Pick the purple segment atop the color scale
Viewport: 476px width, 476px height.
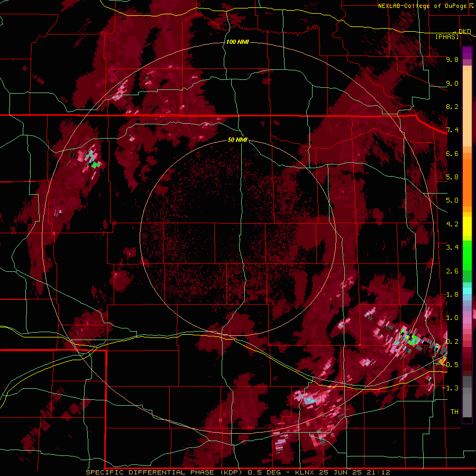pos(467,53)
